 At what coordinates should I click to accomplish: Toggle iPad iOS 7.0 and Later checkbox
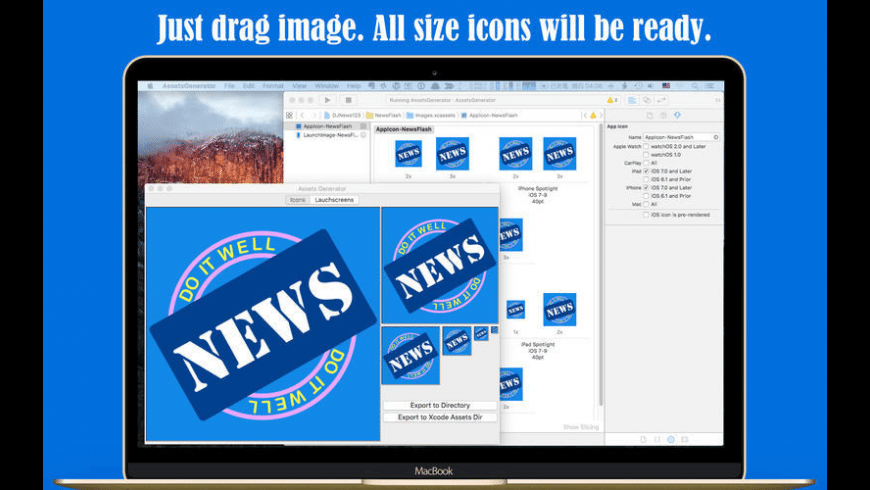646,171
